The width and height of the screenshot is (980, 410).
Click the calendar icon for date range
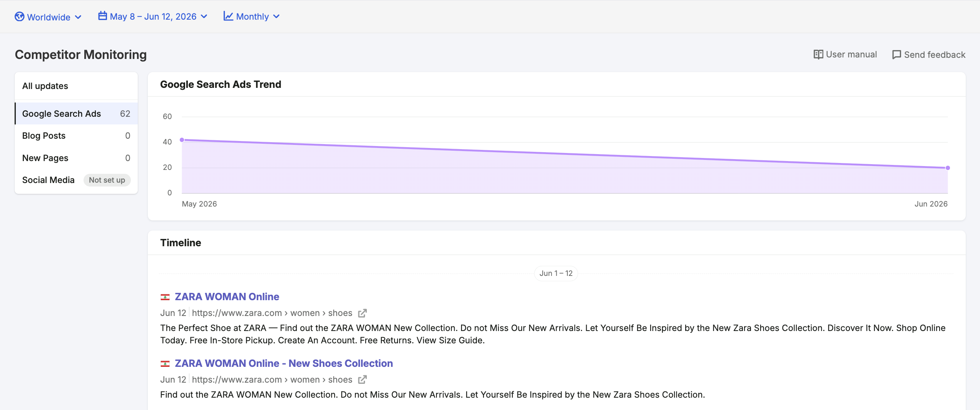pos(102,16)
